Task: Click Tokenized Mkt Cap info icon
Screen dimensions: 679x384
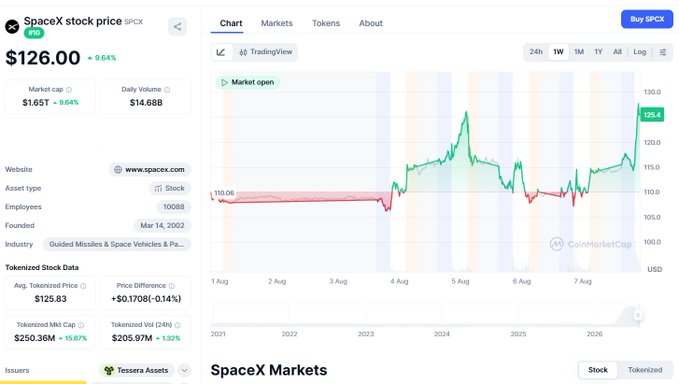Action: point(81,325)
